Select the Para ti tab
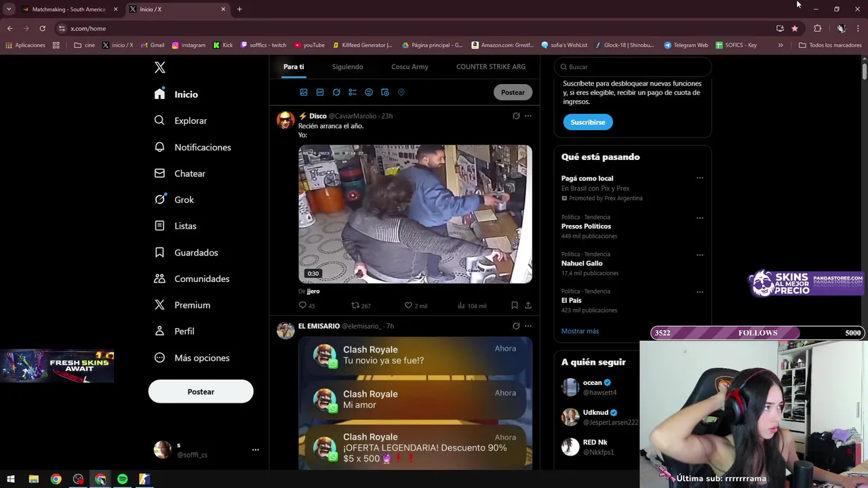 click(x=294, y=66)
